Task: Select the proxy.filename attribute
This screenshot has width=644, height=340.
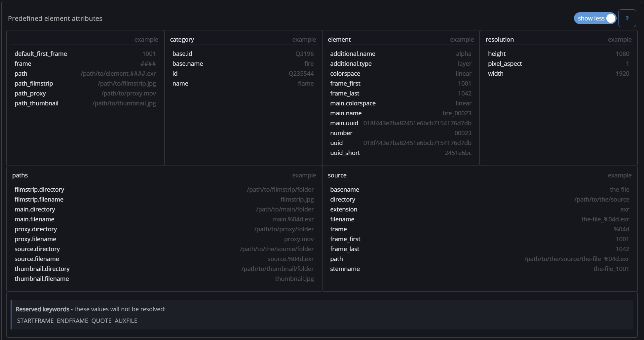Action: [x=35, y=239]
